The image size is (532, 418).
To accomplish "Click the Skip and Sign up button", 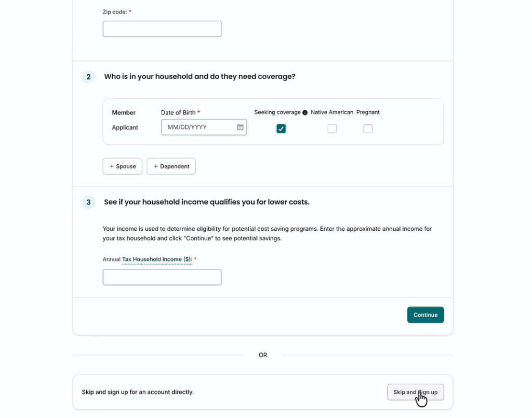I will click(415, 392).
